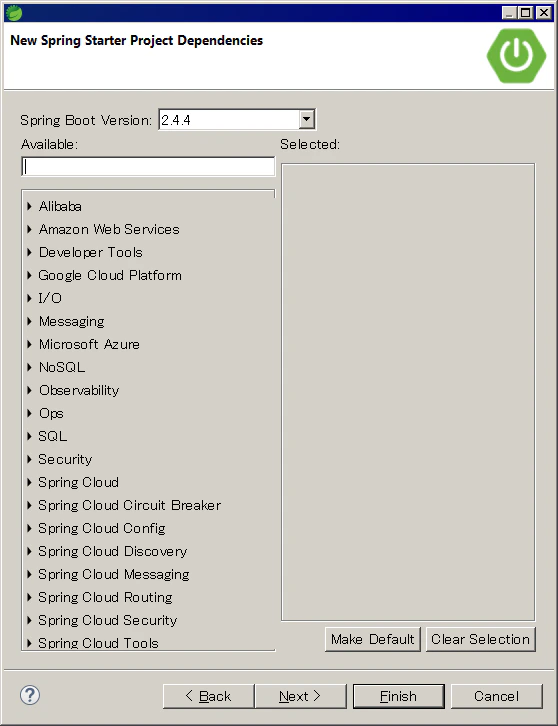Click the Spring leaf icon in title bar
Image resolution: width=558 pixels, height=726 pixels.
click(14, 13)
